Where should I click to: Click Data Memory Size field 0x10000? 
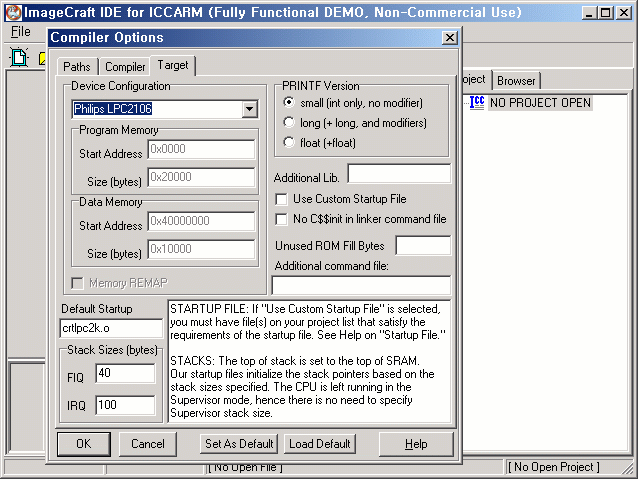tap(201, 249)
